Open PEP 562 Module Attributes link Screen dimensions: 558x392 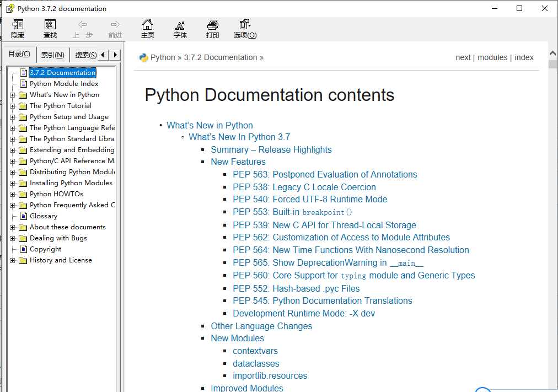pyautogui.click(x=341, y=237)
